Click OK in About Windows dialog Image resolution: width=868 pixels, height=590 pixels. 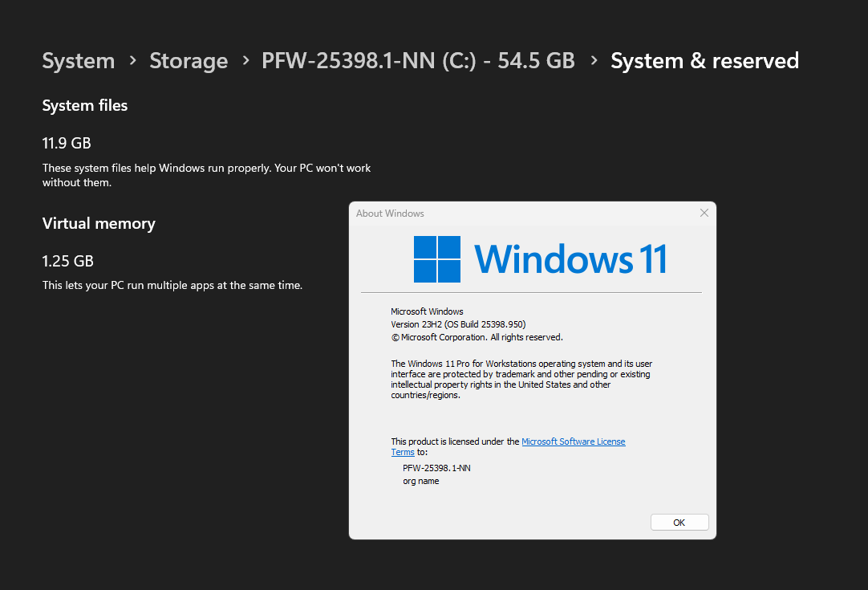tap(679, 523)
